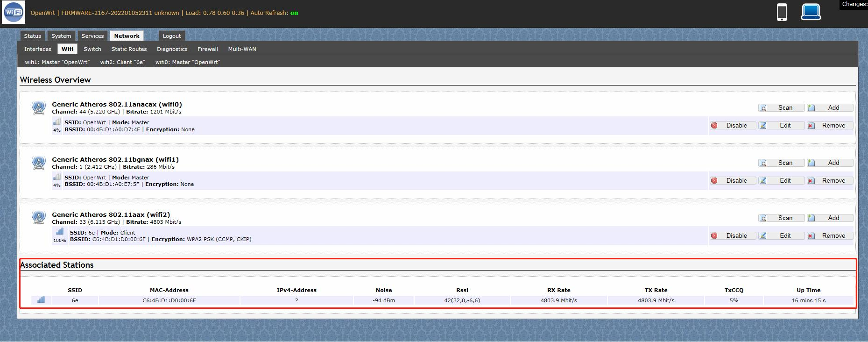Click the Logout tab
The width and height of the screenshot is (868, 342).
(172, 36)
